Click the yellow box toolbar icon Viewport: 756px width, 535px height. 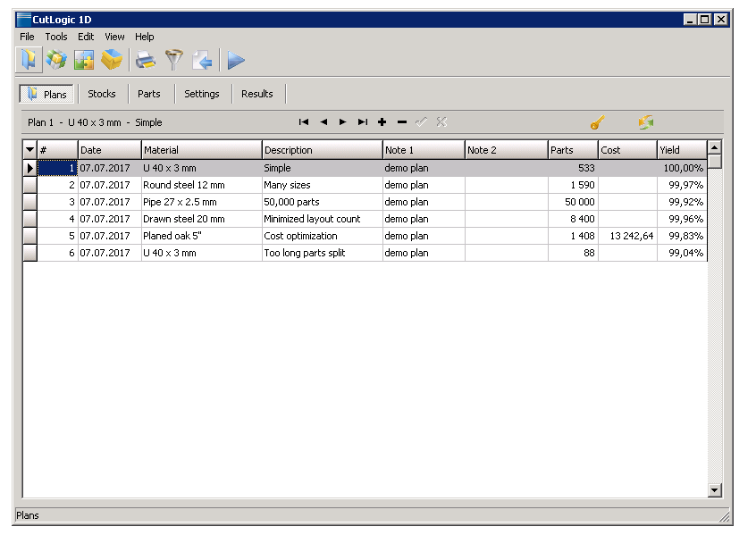(112, 60)
